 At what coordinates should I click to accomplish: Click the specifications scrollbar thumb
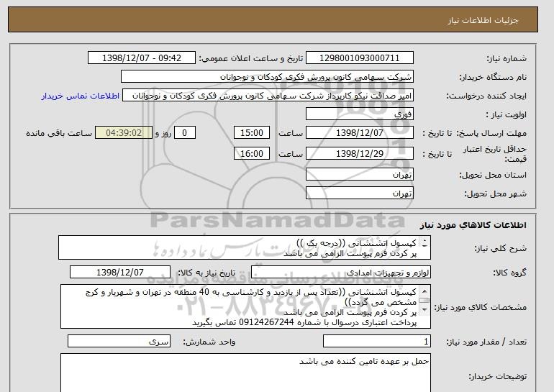424,301
